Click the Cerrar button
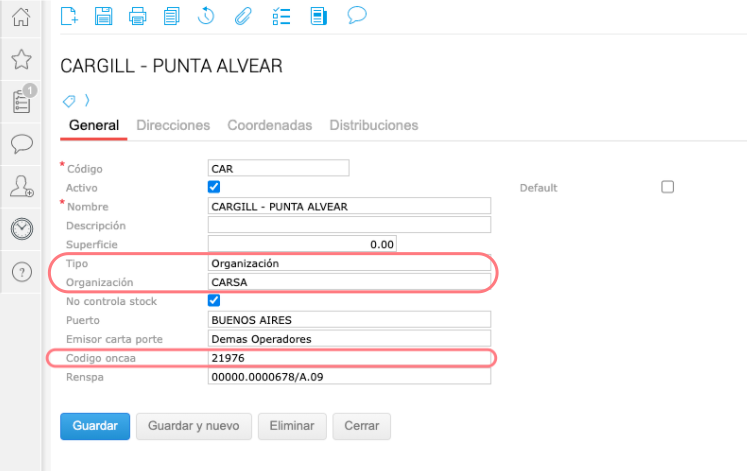The width and height of the screenshot is (747, 471). click(x=362, y=426)
